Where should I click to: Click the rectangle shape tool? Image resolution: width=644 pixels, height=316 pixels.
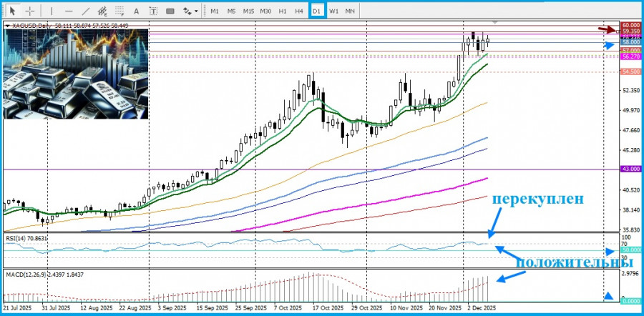(170, 11)
